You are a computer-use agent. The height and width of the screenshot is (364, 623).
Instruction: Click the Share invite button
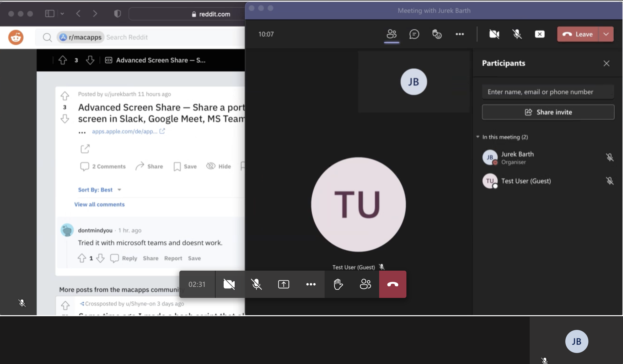pos(548,112)
